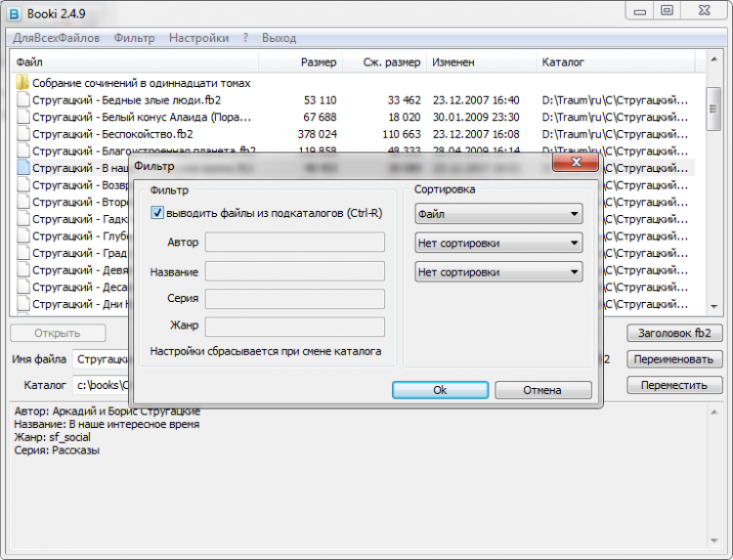Minimize the Booki window
Image resolution: width=733 pixels, height=560 pixels.
[640, 11]
